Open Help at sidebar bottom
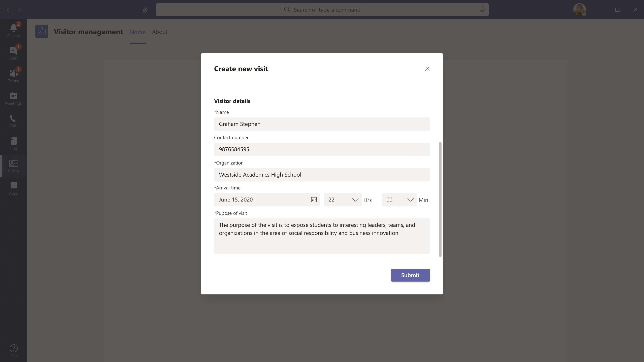 coord(13,351)
